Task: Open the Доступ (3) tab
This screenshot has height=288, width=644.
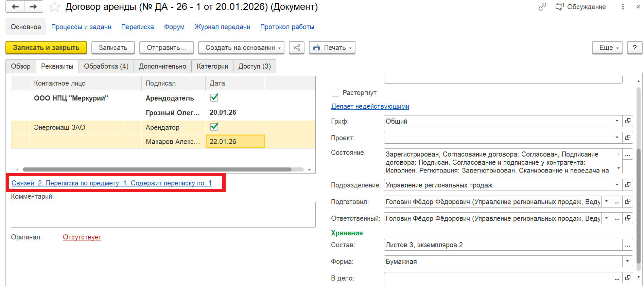Action: click(x=255, y=67)
